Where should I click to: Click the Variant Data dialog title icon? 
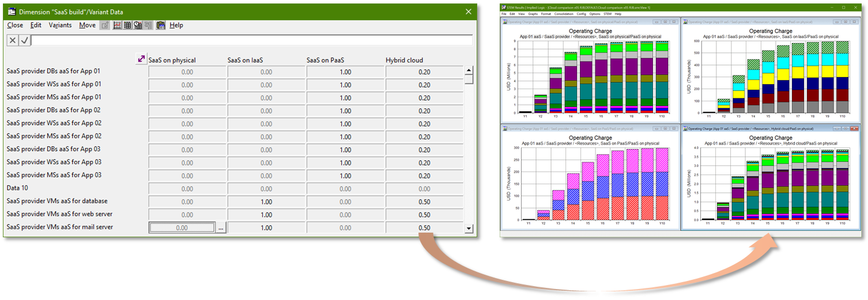point(11,12)
